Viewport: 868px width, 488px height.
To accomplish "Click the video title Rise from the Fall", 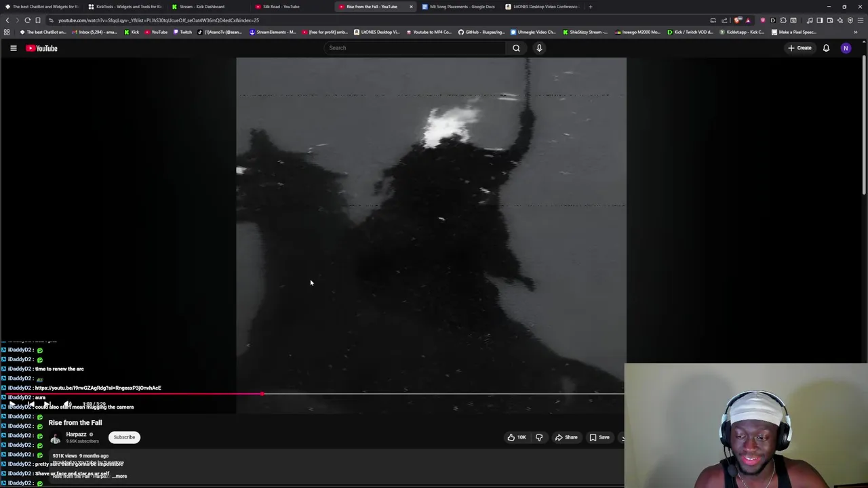I will click(75, 423).
